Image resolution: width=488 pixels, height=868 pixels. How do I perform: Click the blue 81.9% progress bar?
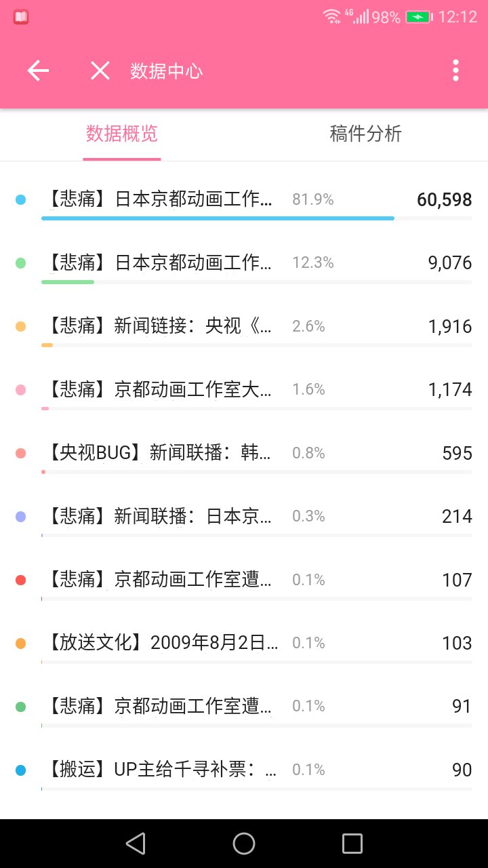218,218
